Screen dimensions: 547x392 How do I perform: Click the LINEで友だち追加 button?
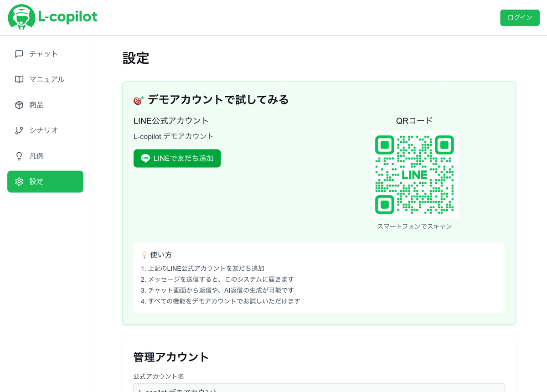point(177,158)
